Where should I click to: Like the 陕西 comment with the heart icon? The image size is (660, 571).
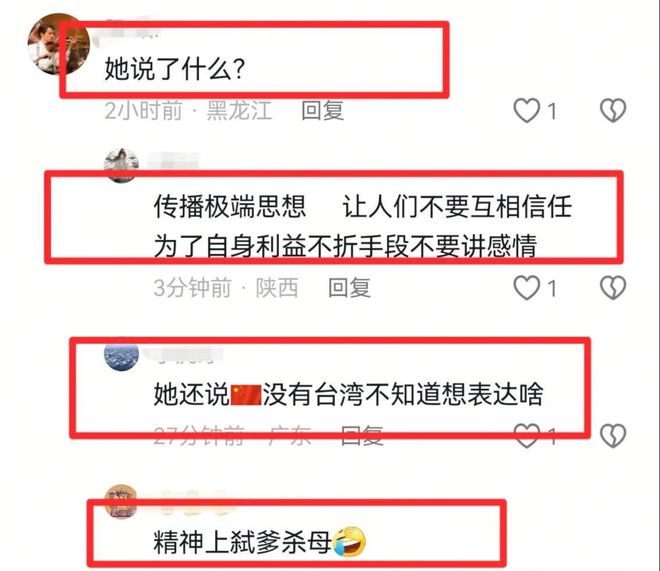click(527, 288)
